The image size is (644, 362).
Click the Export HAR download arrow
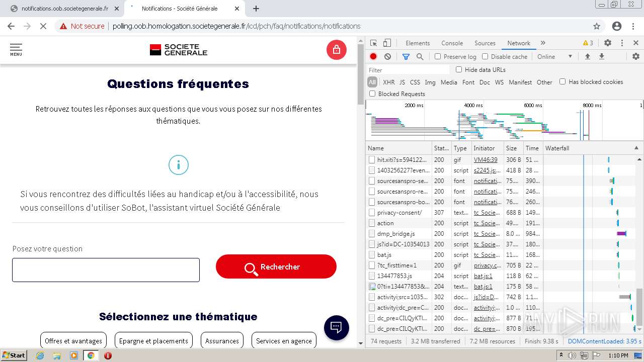601,57
